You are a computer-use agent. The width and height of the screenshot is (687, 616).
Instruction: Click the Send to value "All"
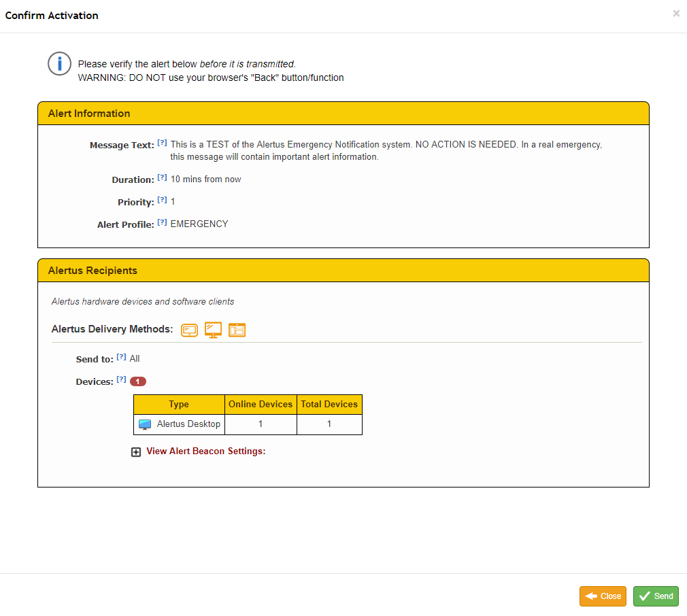(135, 358)
